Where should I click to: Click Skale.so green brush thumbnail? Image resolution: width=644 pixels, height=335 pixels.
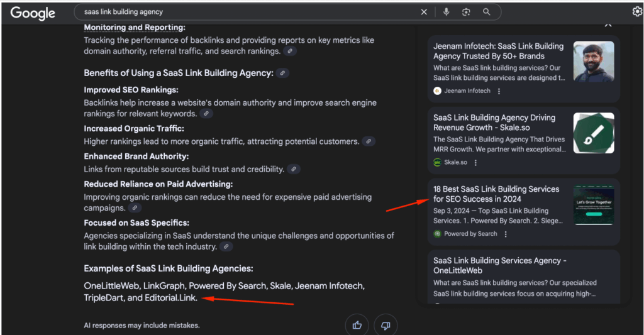point(594,133)
